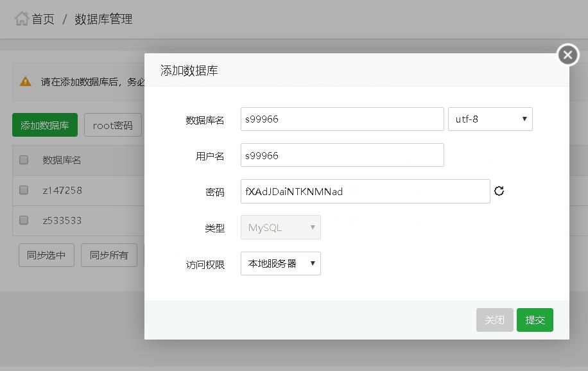
Task: Click the home icon in breadcrumb
Action: click(22, 19)
